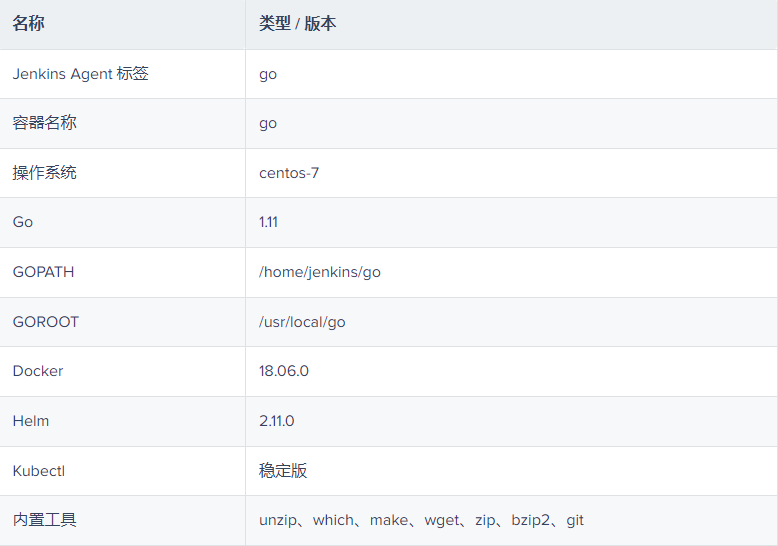Image resolution: width=778 pixels, height=546 pixels.
Task: Click the 内置工具 row label
Action: pos(44,520)
